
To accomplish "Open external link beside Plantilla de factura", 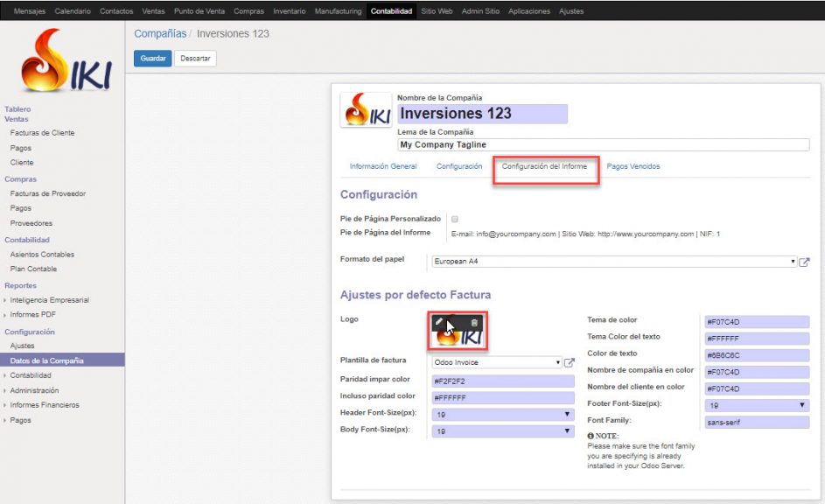I will pos(567,361).
